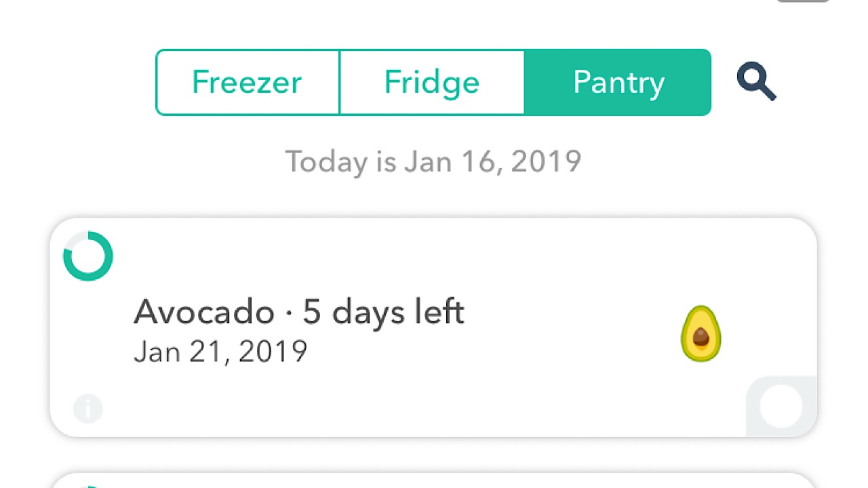The image size is (868, 488).
Task: Click the partially visible ring on the next card
Action: point(87,485)
